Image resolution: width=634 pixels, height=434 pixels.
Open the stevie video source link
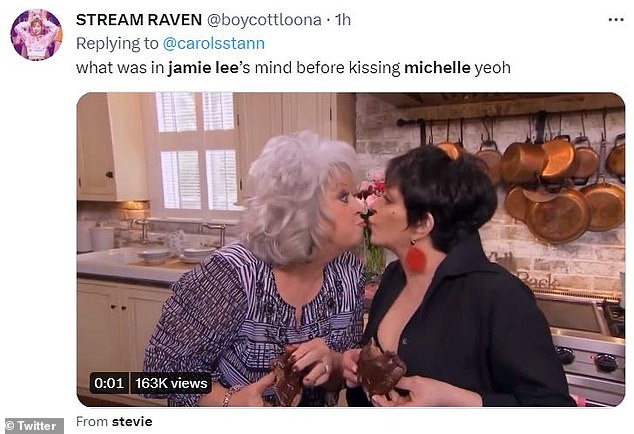click(x=132, y=421)
